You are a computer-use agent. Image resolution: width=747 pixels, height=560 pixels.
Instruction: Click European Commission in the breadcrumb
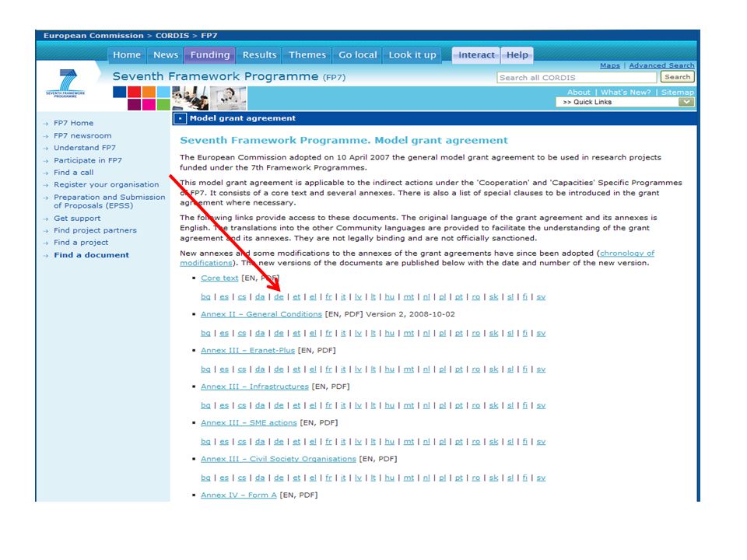pos(93,36)
